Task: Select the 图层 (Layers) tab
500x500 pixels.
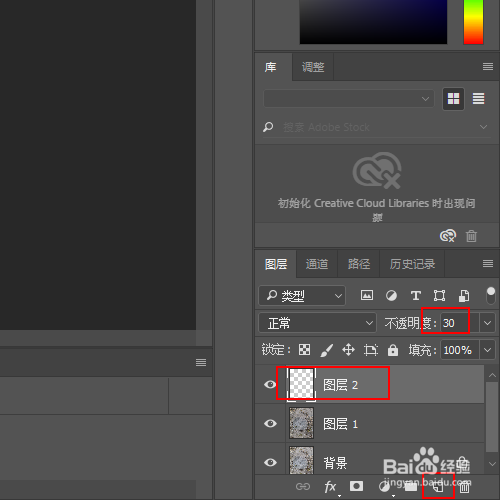Action: [x=276, y=264]
